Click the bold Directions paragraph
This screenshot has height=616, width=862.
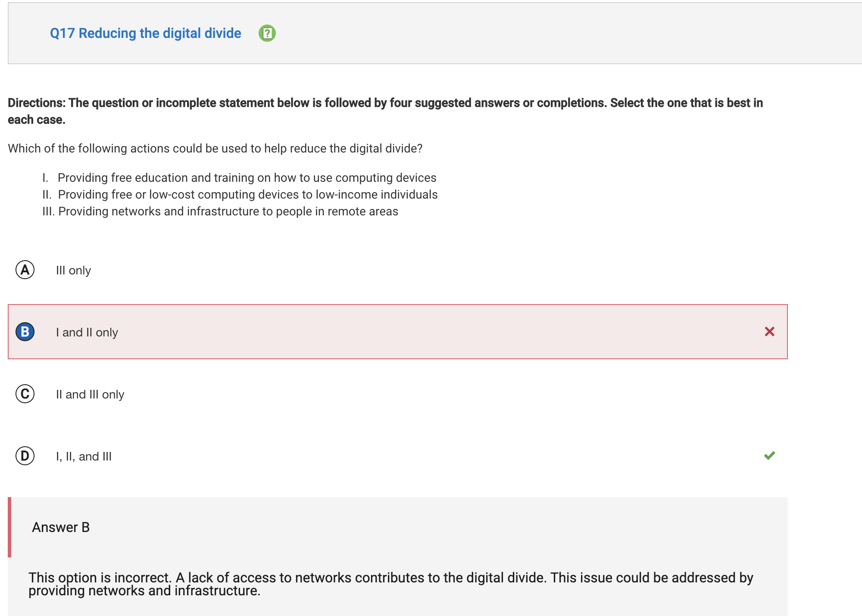[385, 111]
